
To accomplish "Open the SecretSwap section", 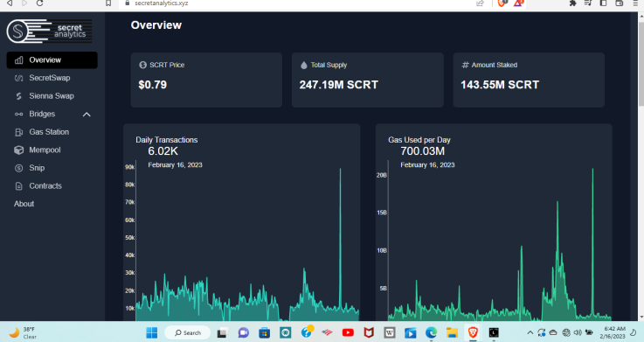I will pyautogui.click(x=49, y=78).
